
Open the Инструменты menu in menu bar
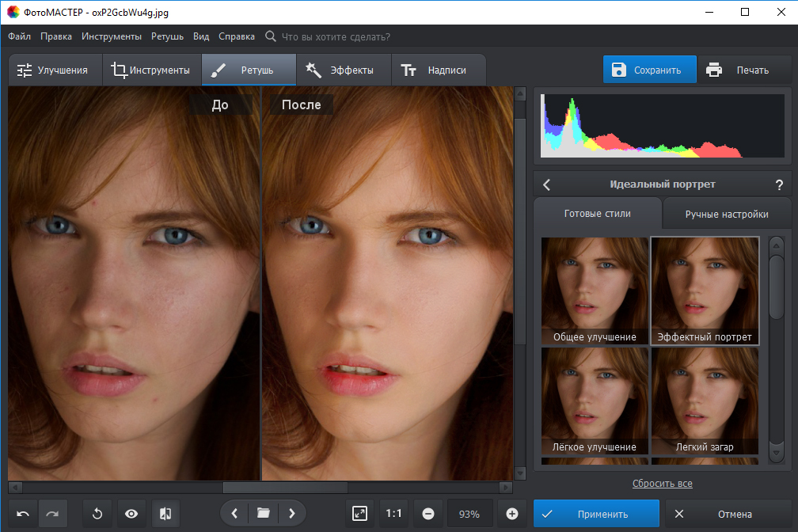pyautogui.click(x=112, y=36)
